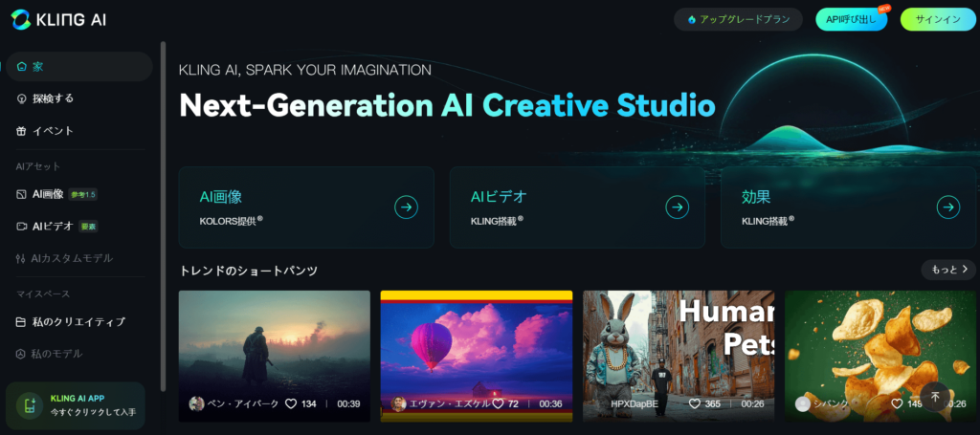
Task: Open the AIビデオ KLING card
Action: coord(577,207)
